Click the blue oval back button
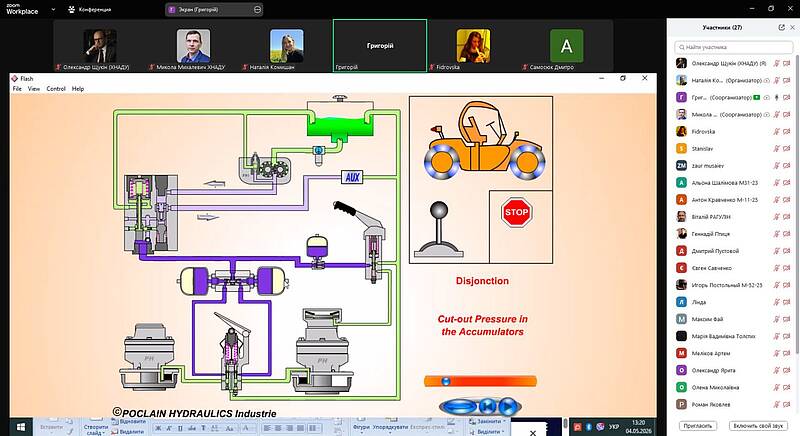The height and width of the screenshot is (436, 800). click(459, 406)
